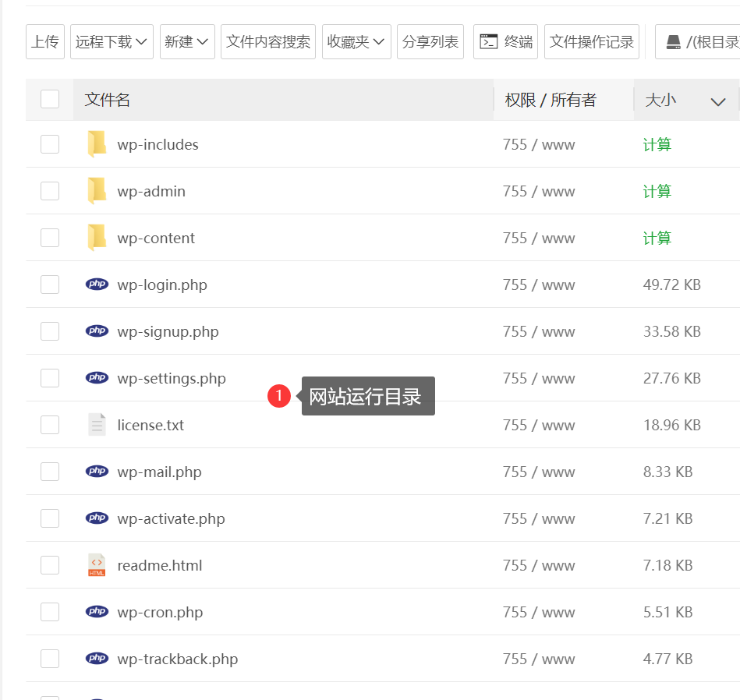This screenshot has width=740, height=700.
Task: Tick the wp-settings.php checkbox
Action: [50, 378]
